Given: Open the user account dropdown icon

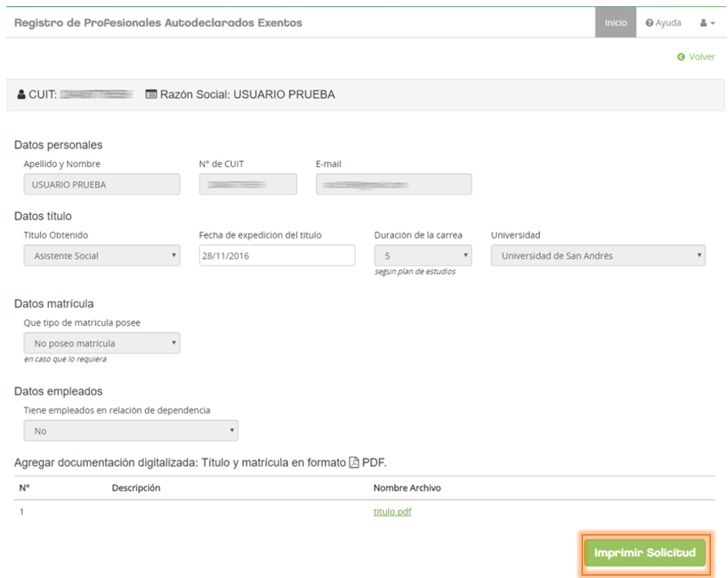Looking at the screenshot, I should pos(707,23).
